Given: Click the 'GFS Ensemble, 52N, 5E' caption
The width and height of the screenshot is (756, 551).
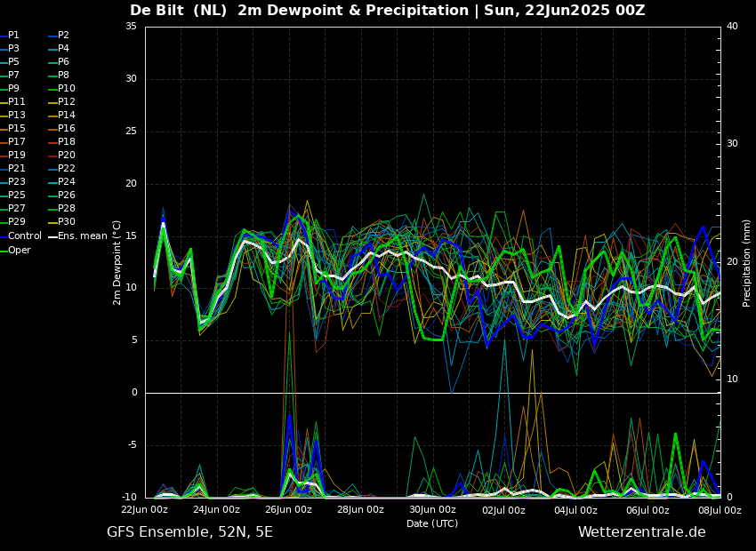Looking at the screenshot, I should tap(189, 532).
